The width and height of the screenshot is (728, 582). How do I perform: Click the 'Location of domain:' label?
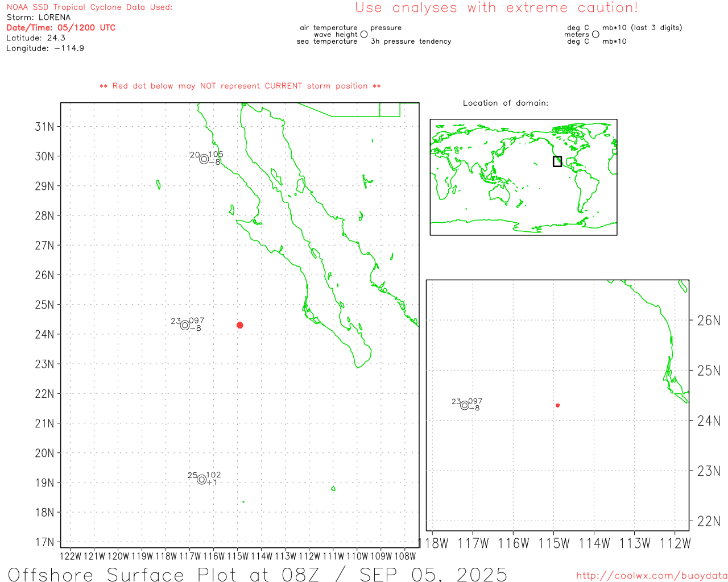pyautogui.click(x=506, y=103)
